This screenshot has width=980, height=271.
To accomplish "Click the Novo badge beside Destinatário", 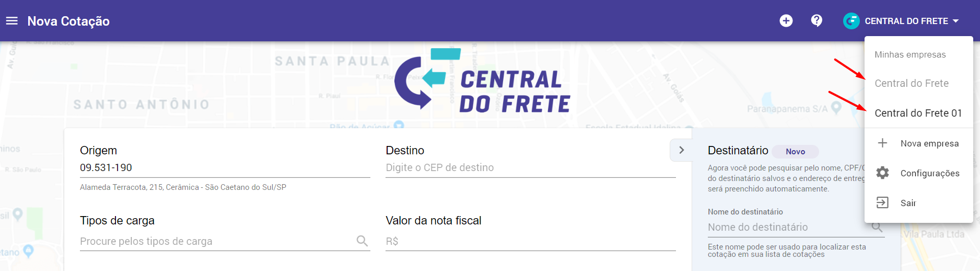I will click(795, 151).
